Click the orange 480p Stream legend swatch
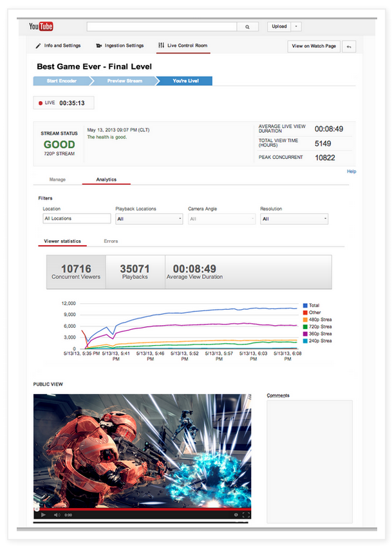The image size is (392, 546). (x=305, y=319)
